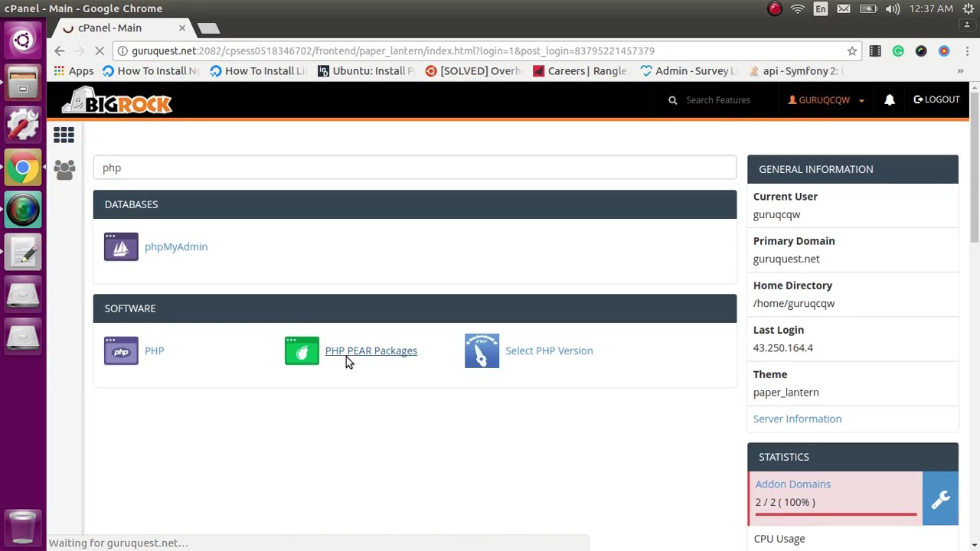The width and height of the screenshot is (980, 551).
Task: Open the Wi-Fi network indicator
Action: tap(798, 8)
